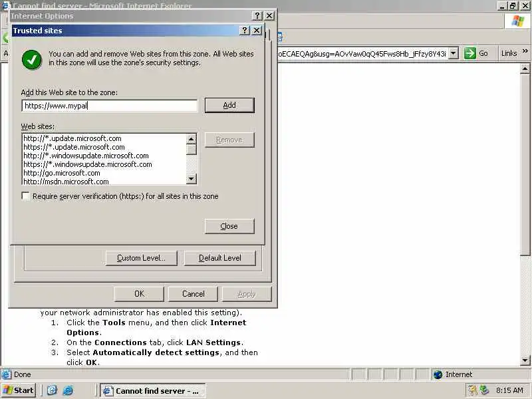Cancel the Internet Options dialog
Screen dimensions: 532x399
click(193, 294)
